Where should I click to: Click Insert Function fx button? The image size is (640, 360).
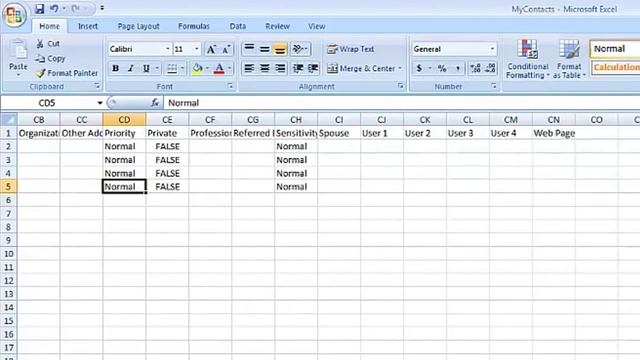click(155, 103)
